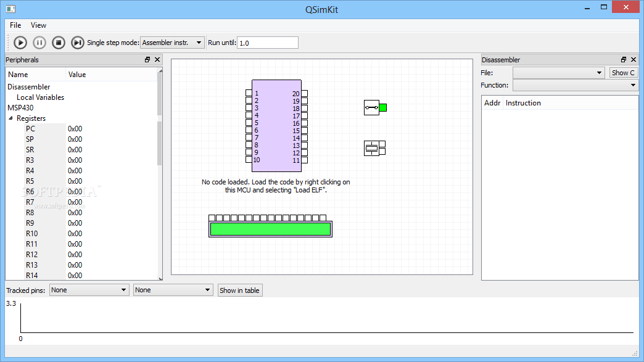The image size is (644, 362).
Task: Select the R12 register row
Action: point(81,255)
